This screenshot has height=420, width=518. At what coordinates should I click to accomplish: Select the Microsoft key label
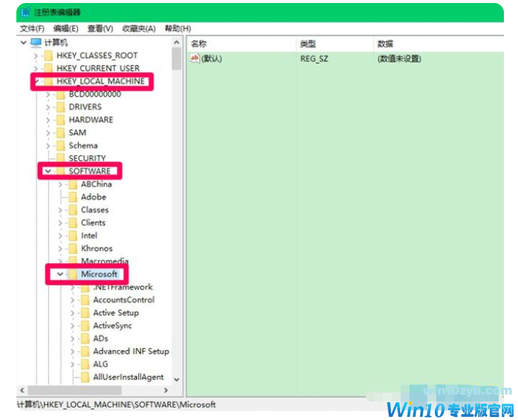pyautogui.click(x=99, y=274)
